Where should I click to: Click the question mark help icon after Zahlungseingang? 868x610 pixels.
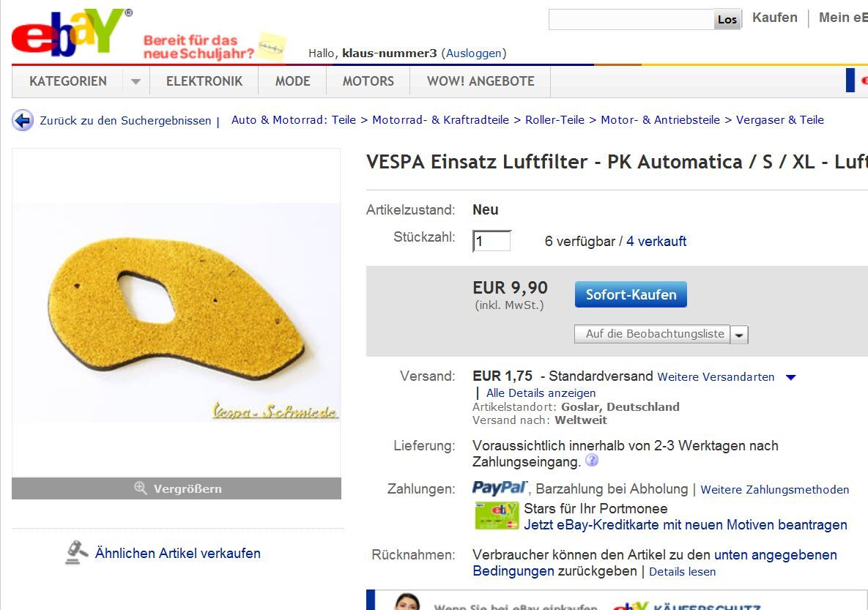click(592, 461)
